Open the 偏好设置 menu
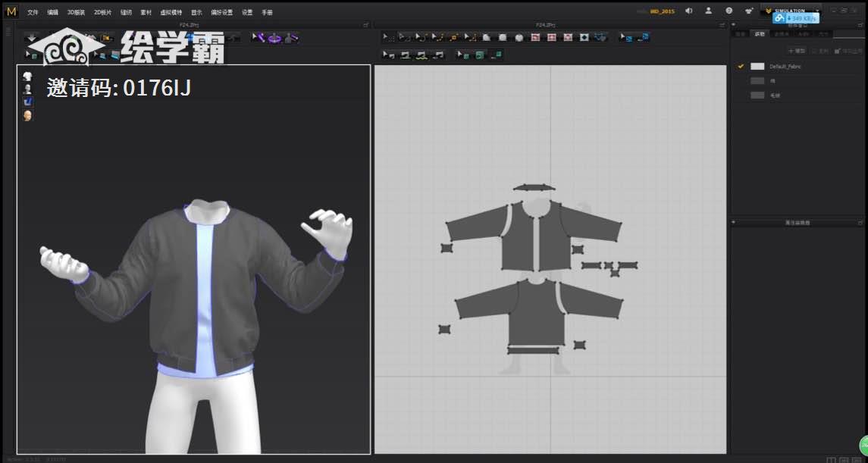 click(x=222, y=11)
